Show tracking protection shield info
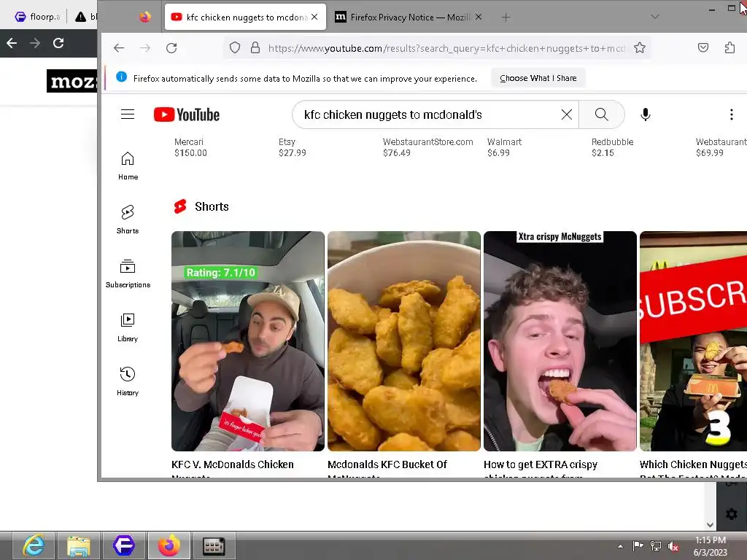Screen dimensions: 747x560 pyautogui.click(x=235, y=47)
